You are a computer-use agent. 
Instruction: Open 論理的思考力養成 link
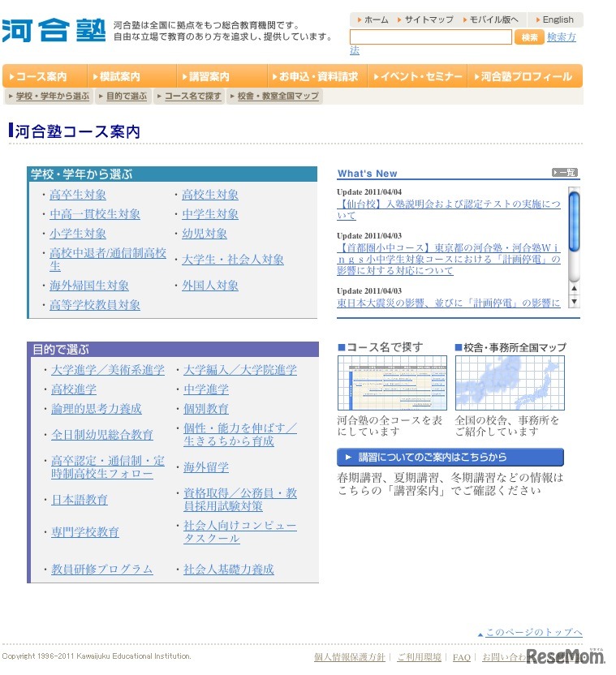(x=97, y=409)
